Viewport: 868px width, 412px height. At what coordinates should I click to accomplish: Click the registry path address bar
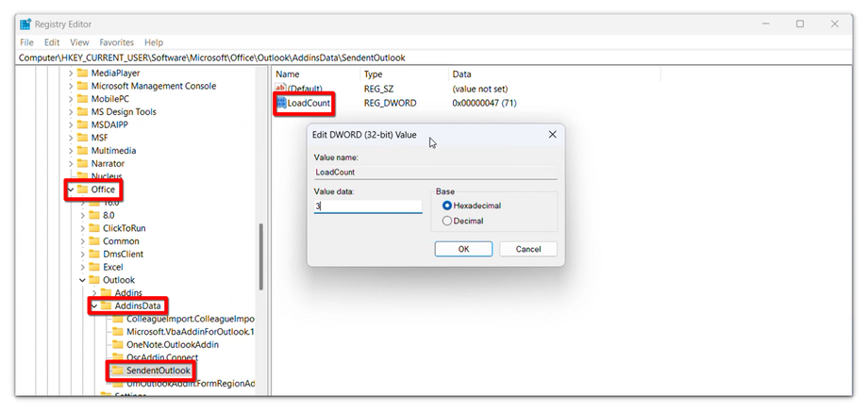tap(435, 58)
